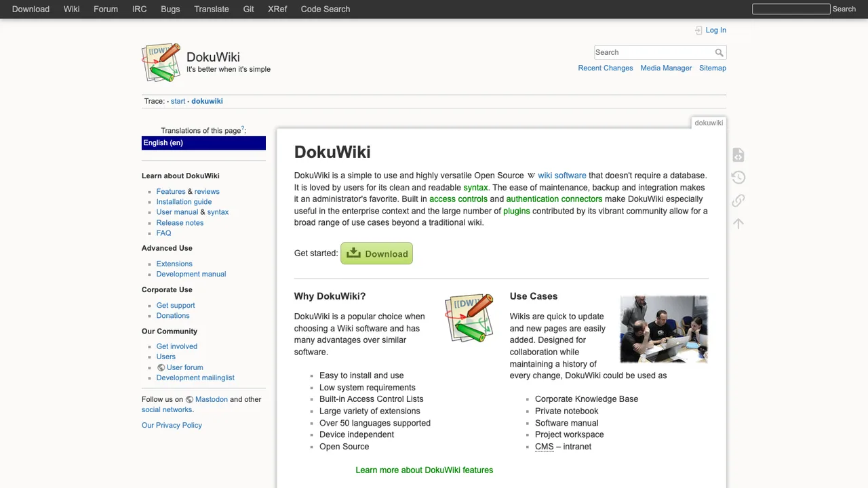Focus the top bar search input
This screenshot has height=488, width=868.
coord(791,9)
